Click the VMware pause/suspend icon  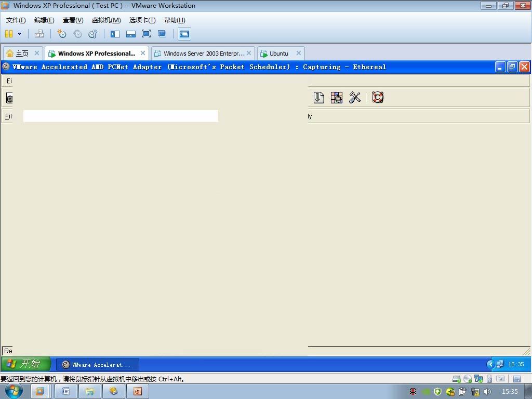9,34
